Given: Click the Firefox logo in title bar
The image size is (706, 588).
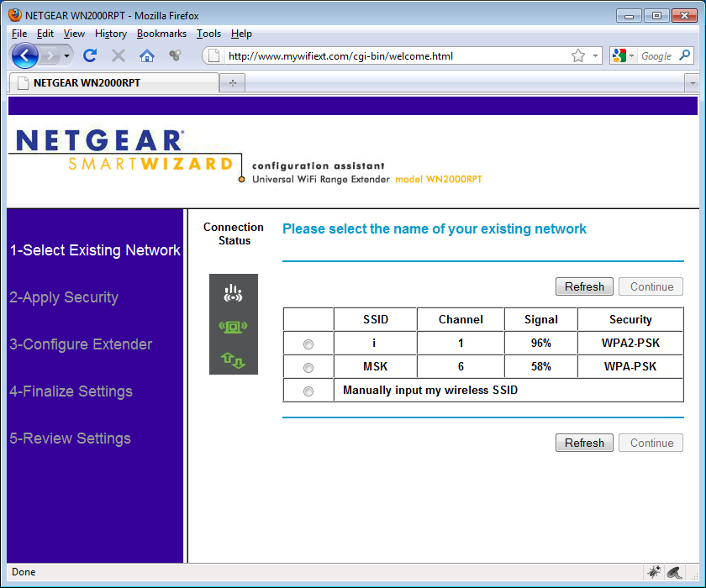Looking at the screenshot, I should tap(15, 15).
